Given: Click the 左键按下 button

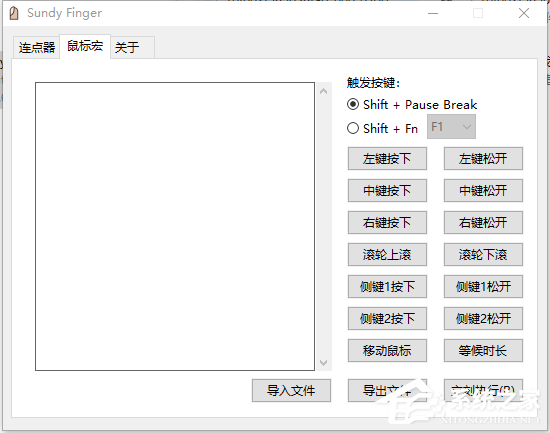Looking at the screenshot, I should [387, 159].
